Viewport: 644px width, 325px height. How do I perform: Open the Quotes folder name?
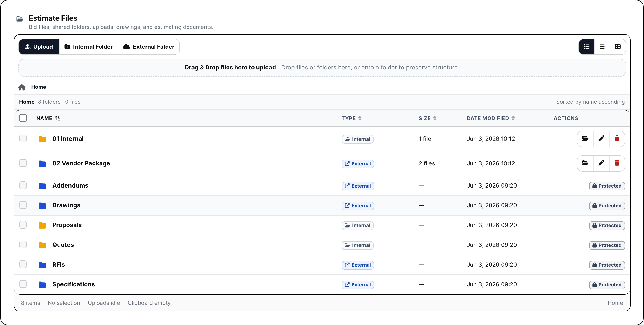[x=63, y=245]
